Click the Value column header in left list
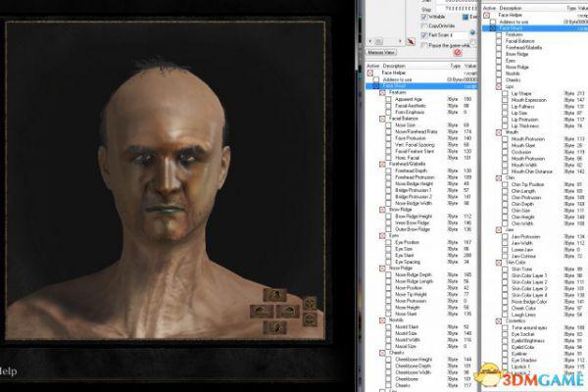This screenshot has height=392, width=588. pyautogui.click(x=470, y=66)
